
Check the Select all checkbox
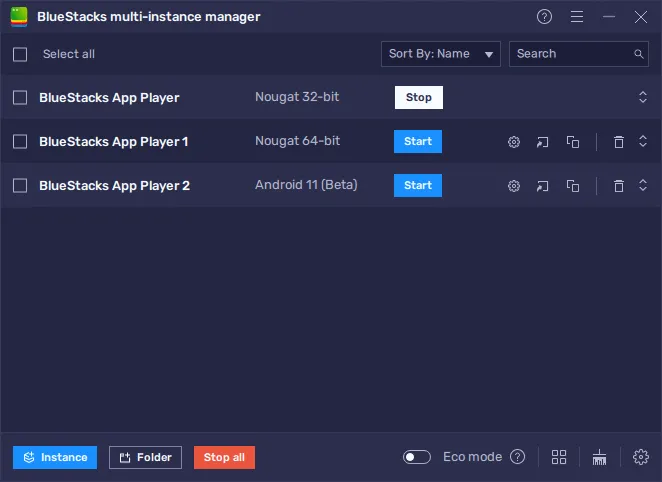point(20,54)
